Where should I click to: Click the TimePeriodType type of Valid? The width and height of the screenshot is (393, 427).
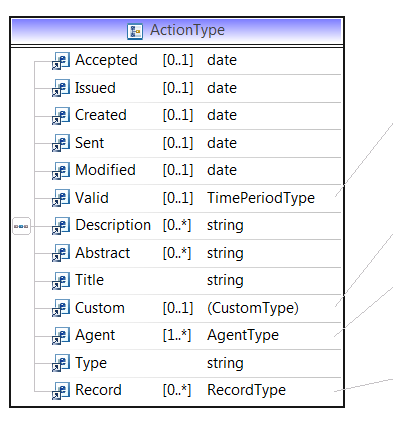pyautogui.click(x=261, y=198)
